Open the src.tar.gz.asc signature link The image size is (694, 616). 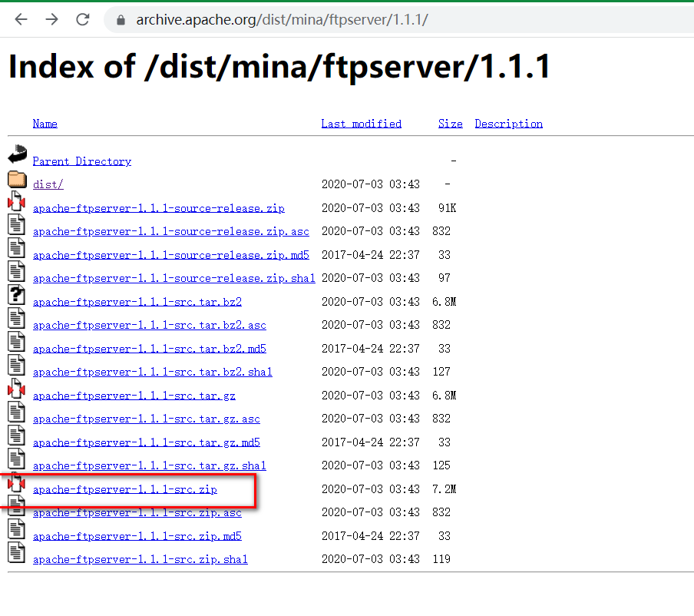pyautogui.click(x=147, y=419)
